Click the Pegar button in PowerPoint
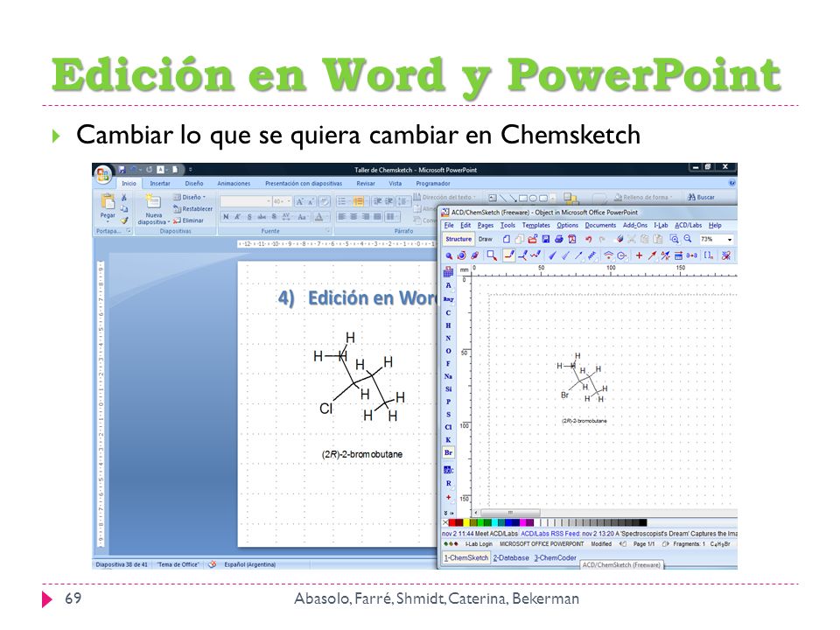This screenshot has height=630, width=840. click(x=108, y=207)
